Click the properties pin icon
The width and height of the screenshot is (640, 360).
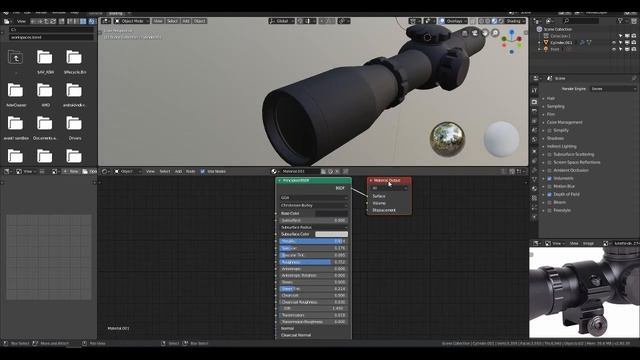[x=633, y=78]
